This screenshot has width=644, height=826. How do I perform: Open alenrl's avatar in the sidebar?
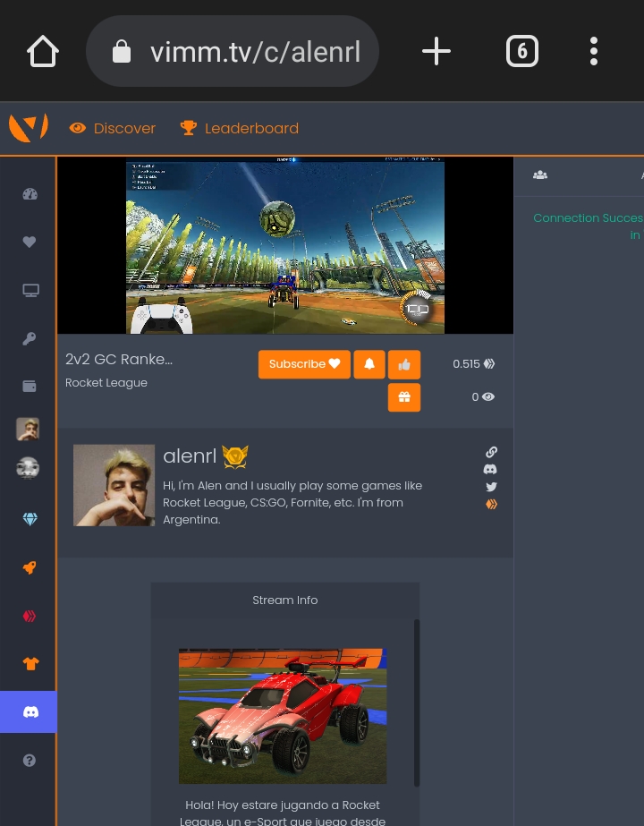pyautogui.click(x=28, y=429)
